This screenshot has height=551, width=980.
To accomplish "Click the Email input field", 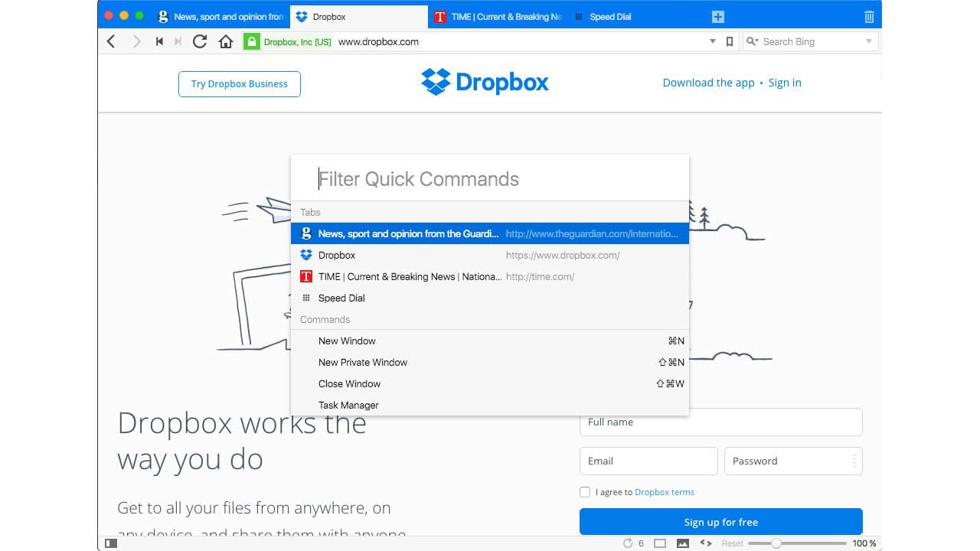I will 648,461.
